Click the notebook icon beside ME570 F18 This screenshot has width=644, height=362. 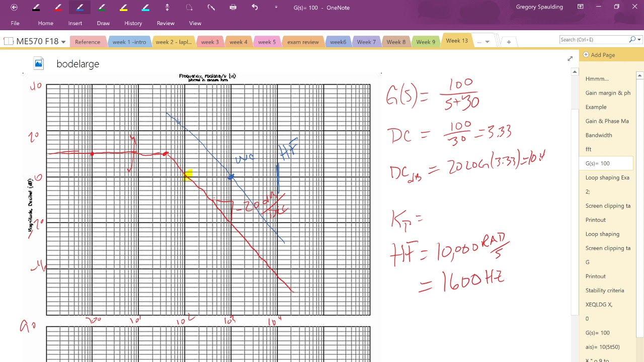[x=9, y=41]
